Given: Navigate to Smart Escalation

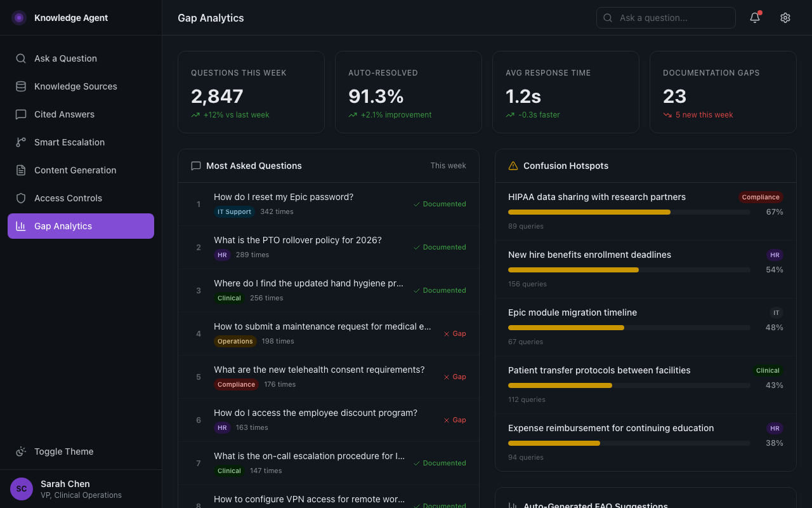Looking at the screenshot, I should [70, 142].
